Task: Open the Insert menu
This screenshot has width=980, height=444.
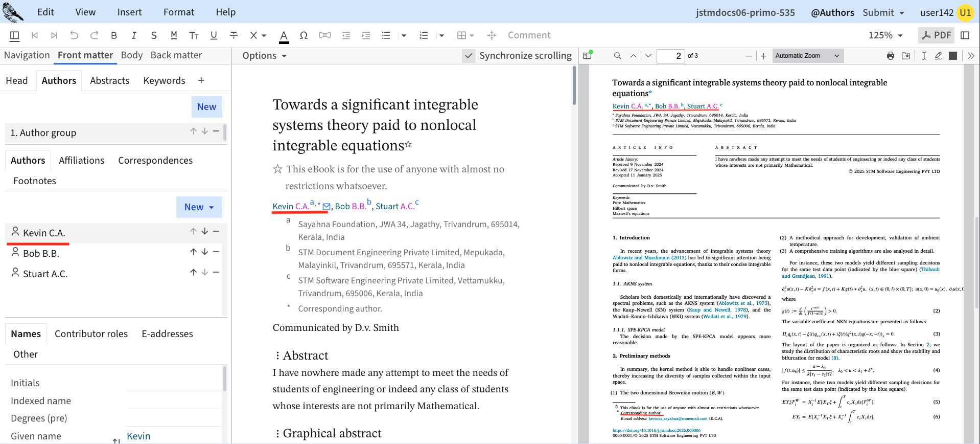Action: (x=129, y=12)
